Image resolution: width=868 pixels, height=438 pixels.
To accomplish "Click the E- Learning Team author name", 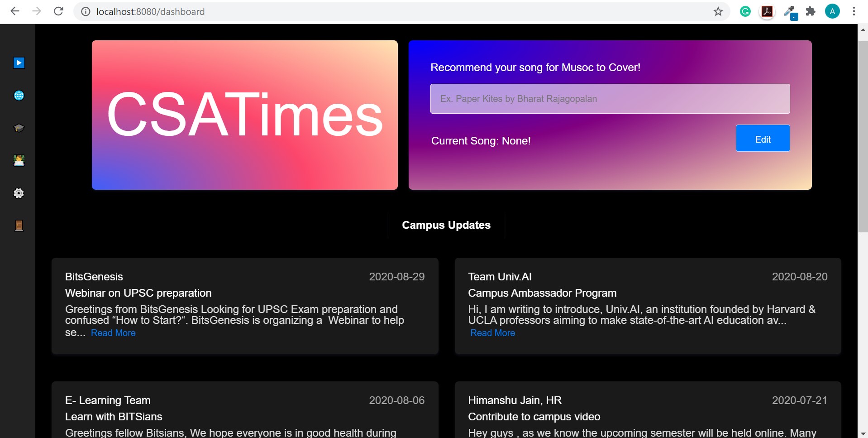I will (108, 400).
